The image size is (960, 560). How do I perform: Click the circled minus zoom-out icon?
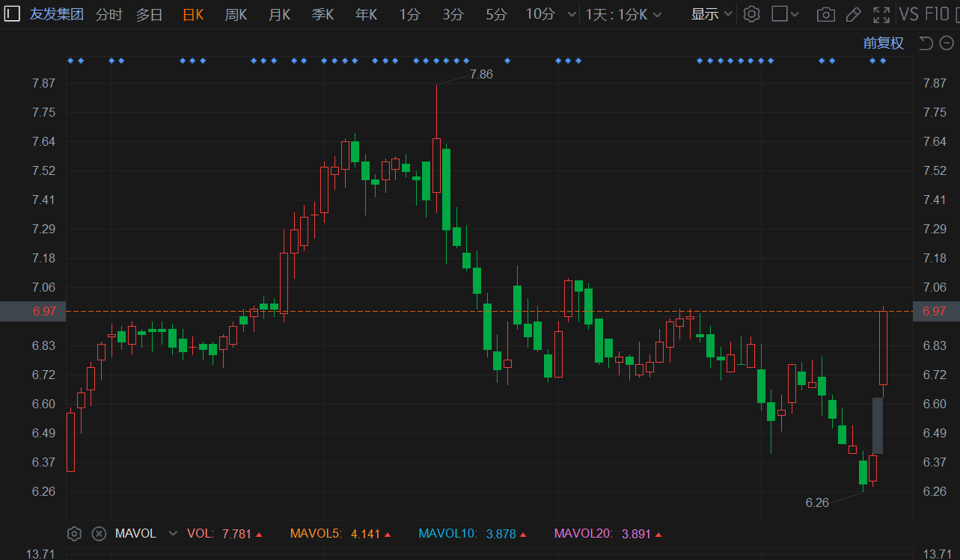pos(946,43)
